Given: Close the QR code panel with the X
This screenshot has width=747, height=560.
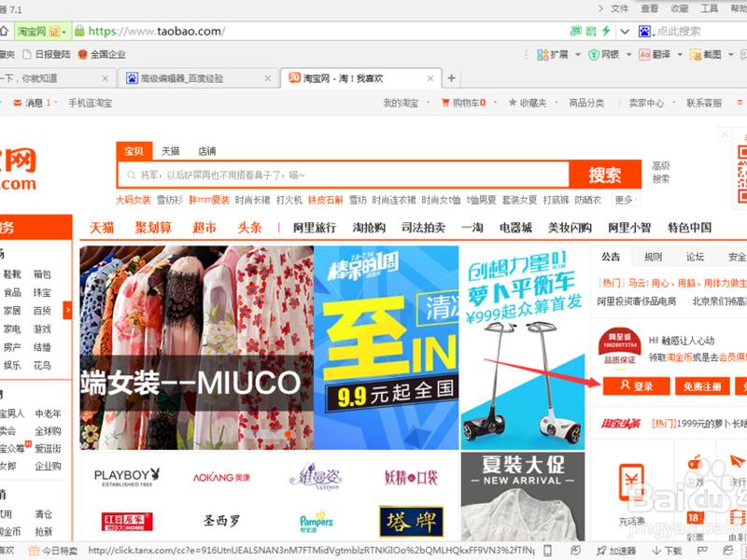Looking at the screenshot, I should 725,133.
